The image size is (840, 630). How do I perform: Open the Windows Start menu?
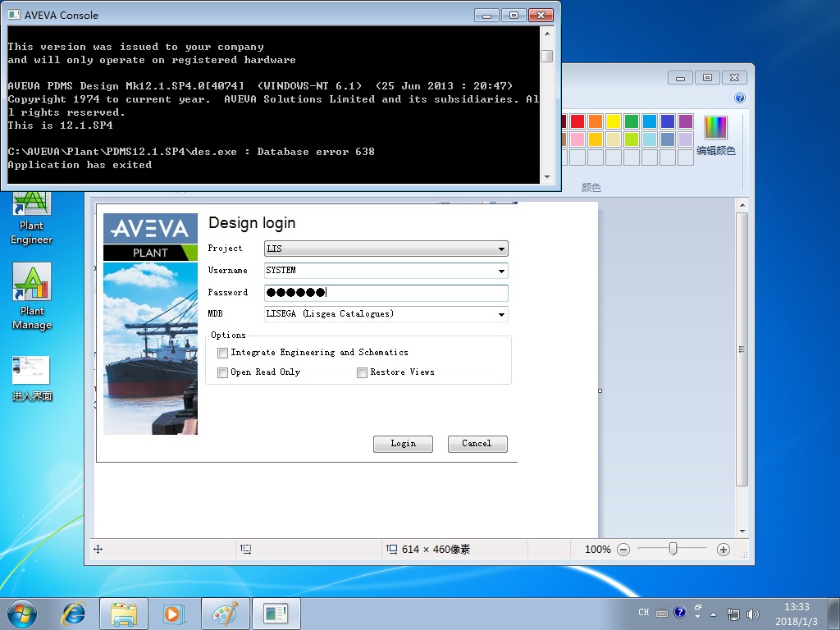(22, 614)
